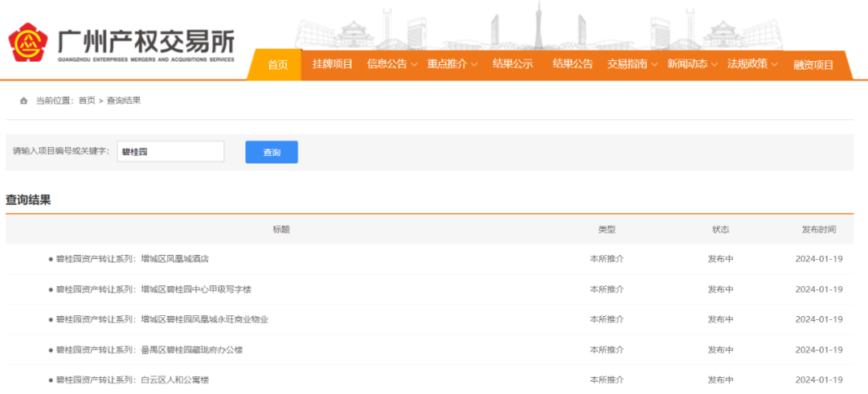Expand the 信息公告 dropdown chevron
This screenshot has width=868, height=394.
point(414,65)
